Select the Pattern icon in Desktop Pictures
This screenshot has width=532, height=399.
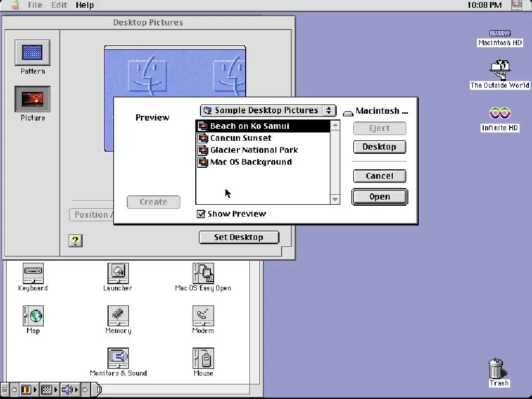tap(32, 52)
